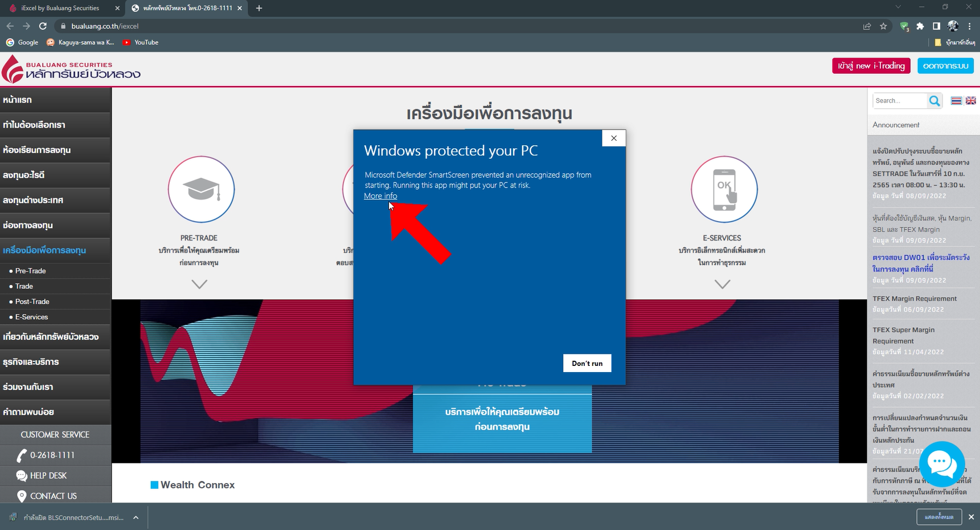Open the ลงทุนต่างประเทศ sidebar menu item
Viewport: 980px width, 530px height.
(55, 200)
